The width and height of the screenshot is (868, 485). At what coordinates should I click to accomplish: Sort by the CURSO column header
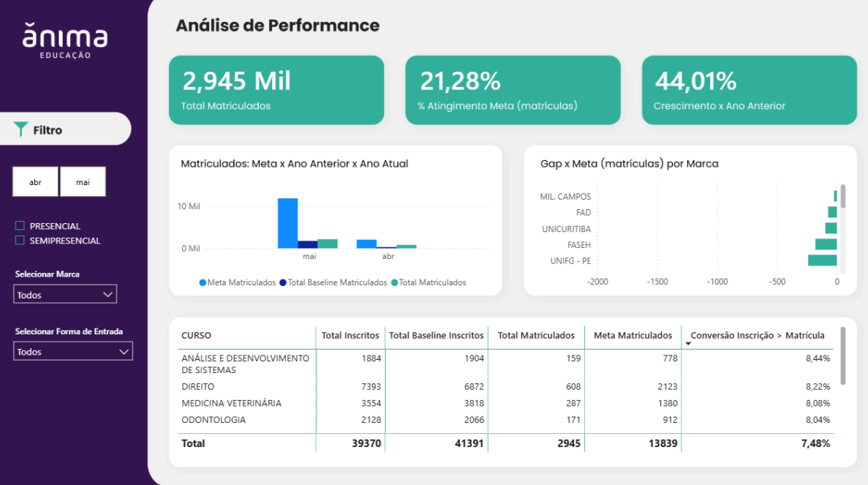[x=196, y=336]
